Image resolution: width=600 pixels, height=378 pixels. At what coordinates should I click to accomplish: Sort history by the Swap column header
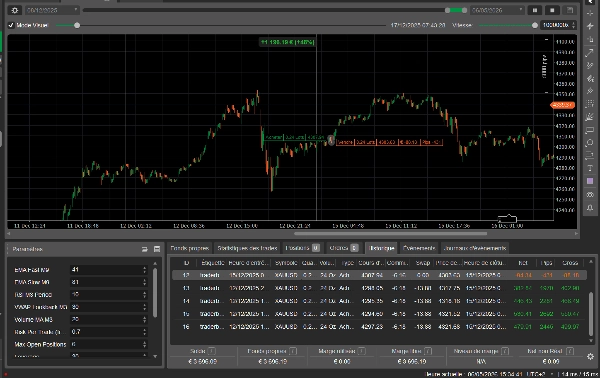pyautogui.click(x=423, y=263)
